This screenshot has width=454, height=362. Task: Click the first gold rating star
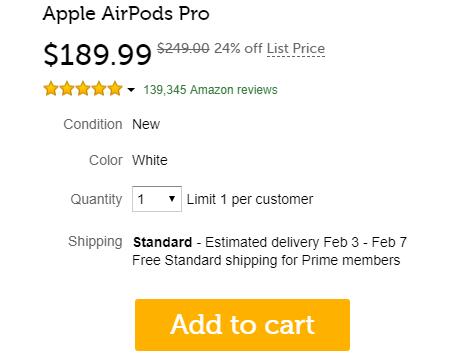click(x=51, y=89)
